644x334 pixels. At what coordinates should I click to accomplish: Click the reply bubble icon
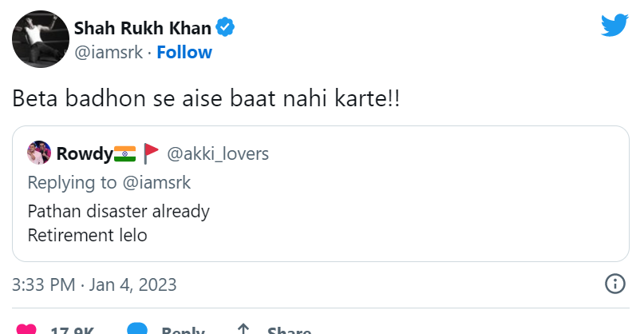137,329
